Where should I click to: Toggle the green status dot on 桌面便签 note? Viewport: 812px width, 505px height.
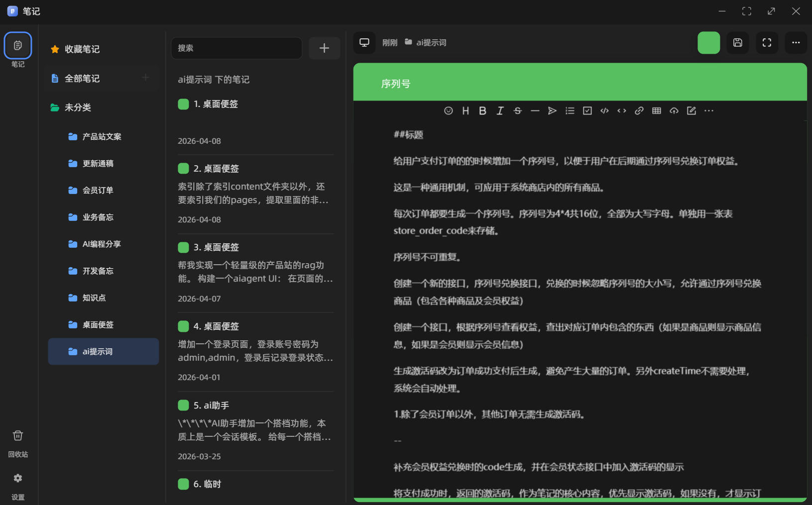coord(183,104)
